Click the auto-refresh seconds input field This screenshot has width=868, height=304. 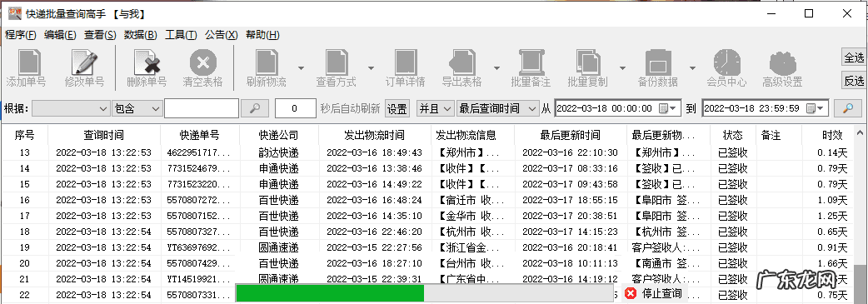(x=295, y=108)
